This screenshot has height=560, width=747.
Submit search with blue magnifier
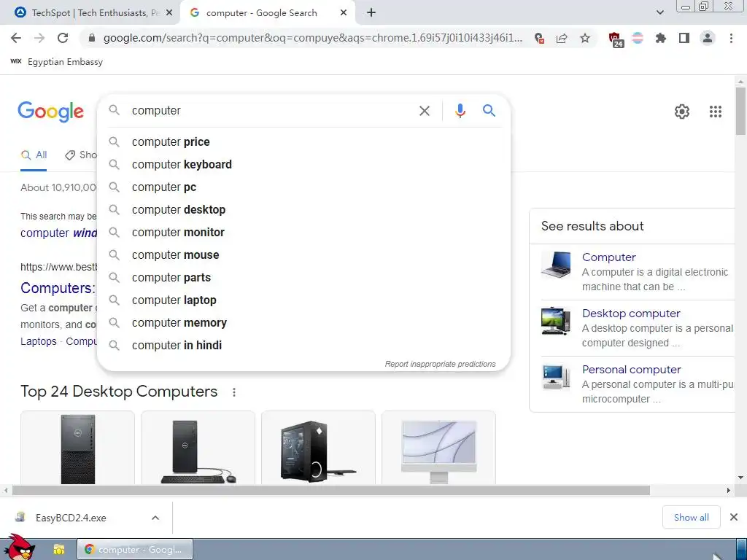click(489, 111)
